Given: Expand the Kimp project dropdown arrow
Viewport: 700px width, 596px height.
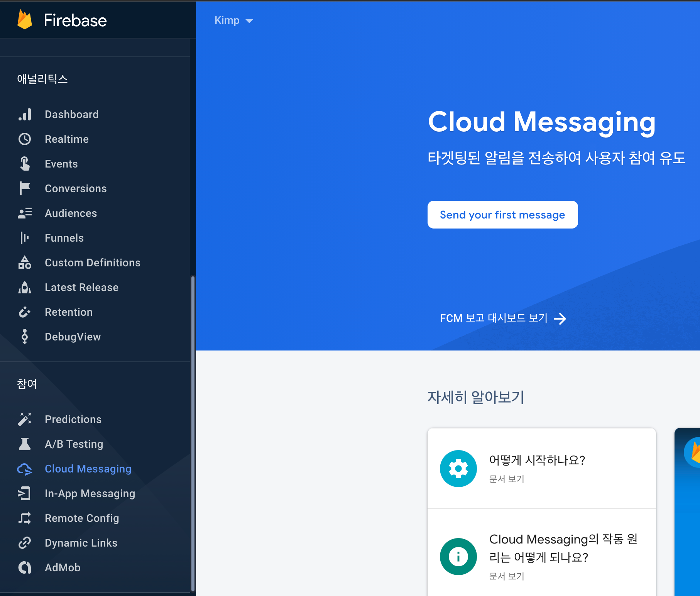Looking at the screenshot, I should click(249, 21).
